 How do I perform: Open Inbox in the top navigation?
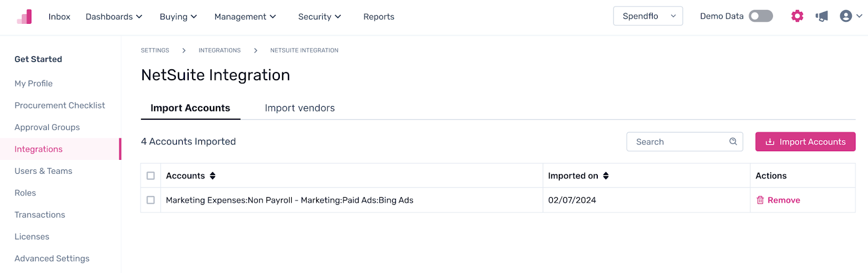(x=59, y=17)
